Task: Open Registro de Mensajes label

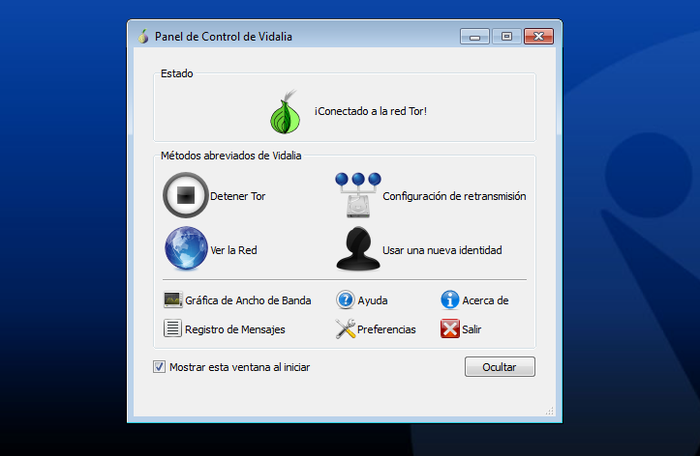Action: point(235,330)
